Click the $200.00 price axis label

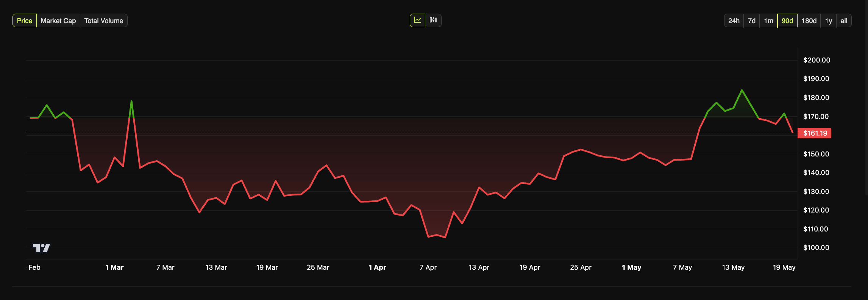pyautogui.click(x=816, y=60)
